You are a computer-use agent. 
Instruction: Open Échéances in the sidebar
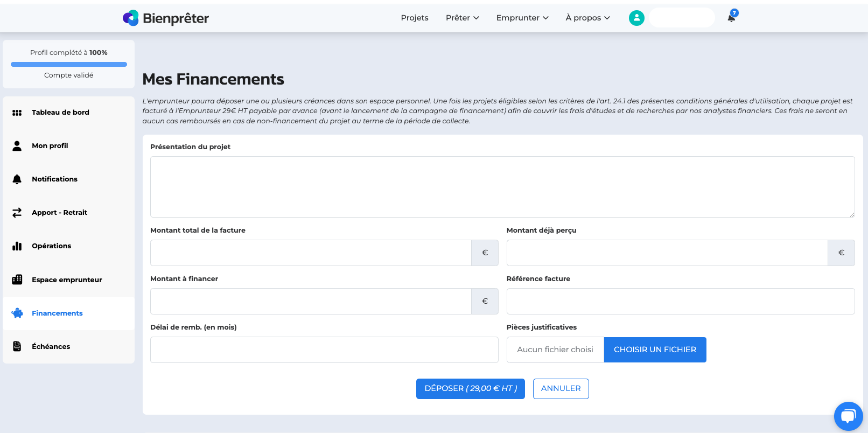(x=51, y=347)
